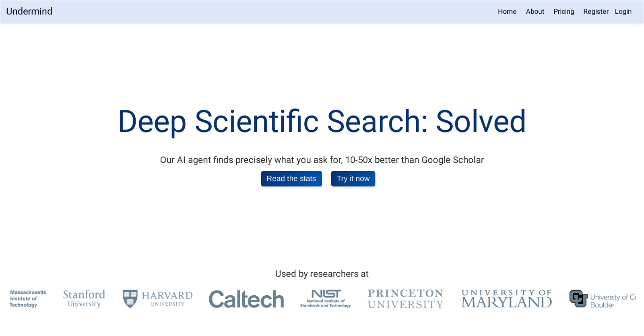
Task: Click the Stanford University logo
Action: point(84,299)
